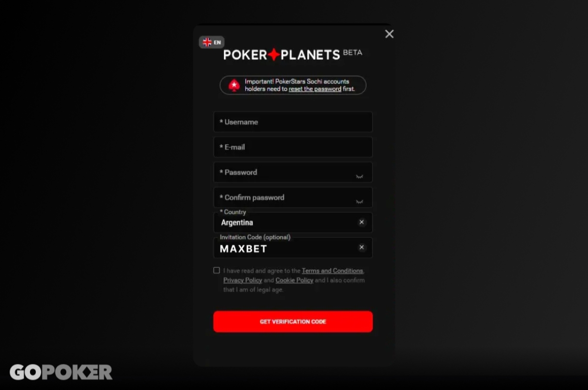Click the UK flag icon

click(207, 42)
